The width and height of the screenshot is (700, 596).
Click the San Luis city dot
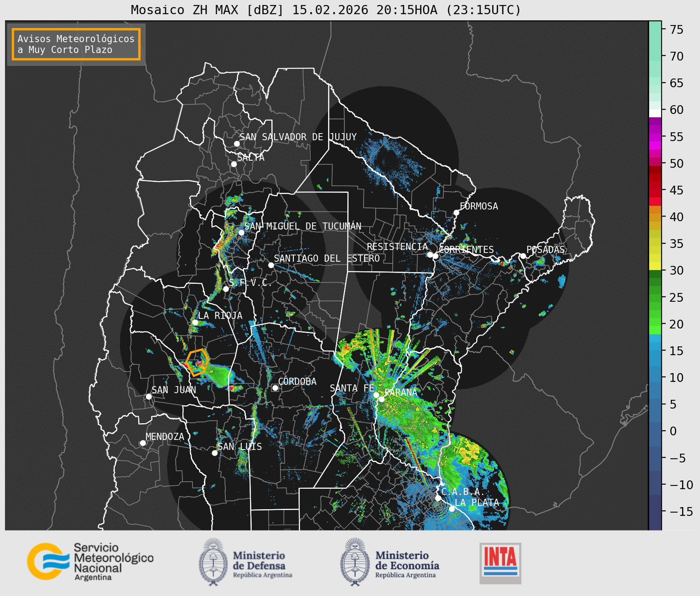click(x=215, y=453)
